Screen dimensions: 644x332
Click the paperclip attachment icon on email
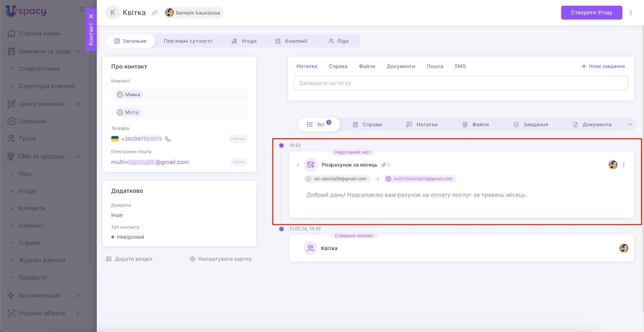pyautogui.click(x=384, y=165)
